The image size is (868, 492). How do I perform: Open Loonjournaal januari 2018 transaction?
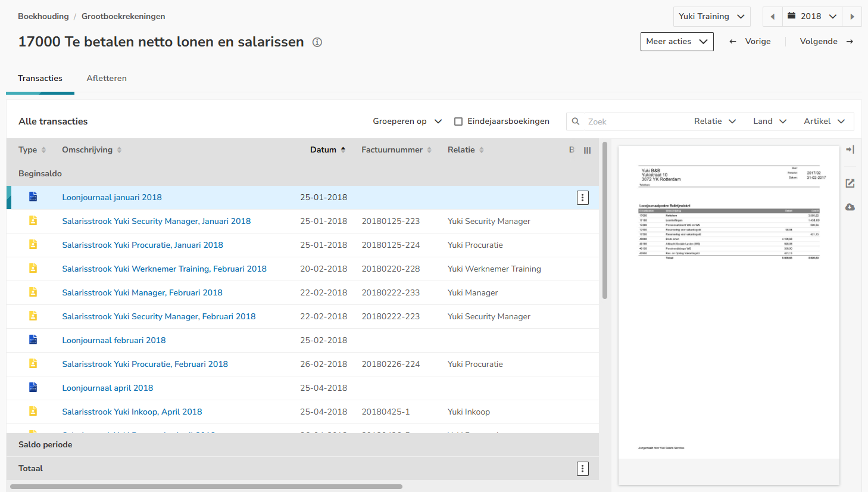coord(112,198)
